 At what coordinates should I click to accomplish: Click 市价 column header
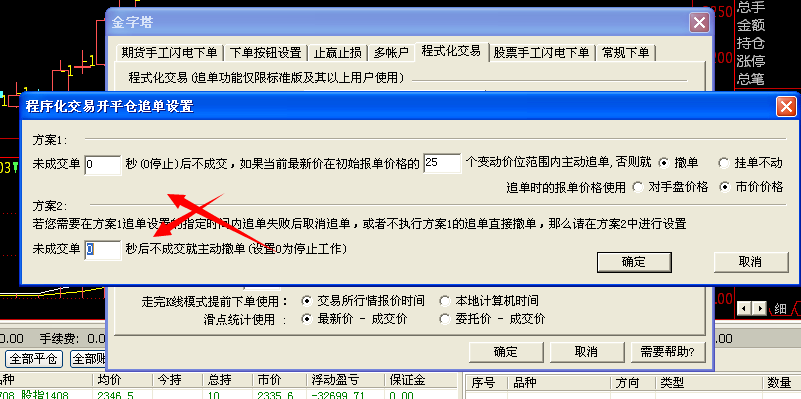tap(278, 381)
